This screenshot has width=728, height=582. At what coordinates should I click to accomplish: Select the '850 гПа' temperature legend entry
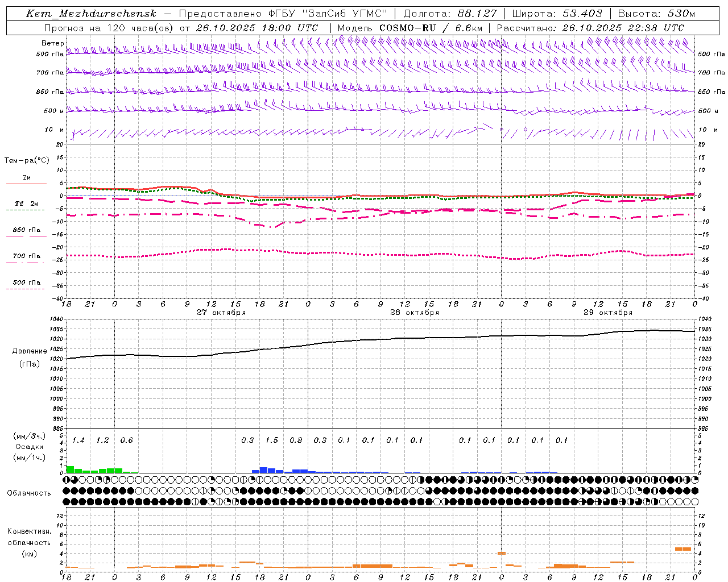click(27, 230)
